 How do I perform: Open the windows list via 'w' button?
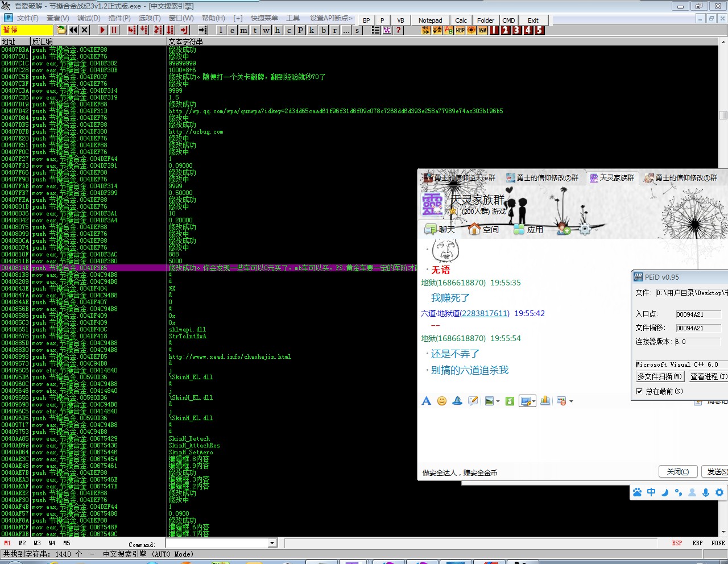click(267, 30)
